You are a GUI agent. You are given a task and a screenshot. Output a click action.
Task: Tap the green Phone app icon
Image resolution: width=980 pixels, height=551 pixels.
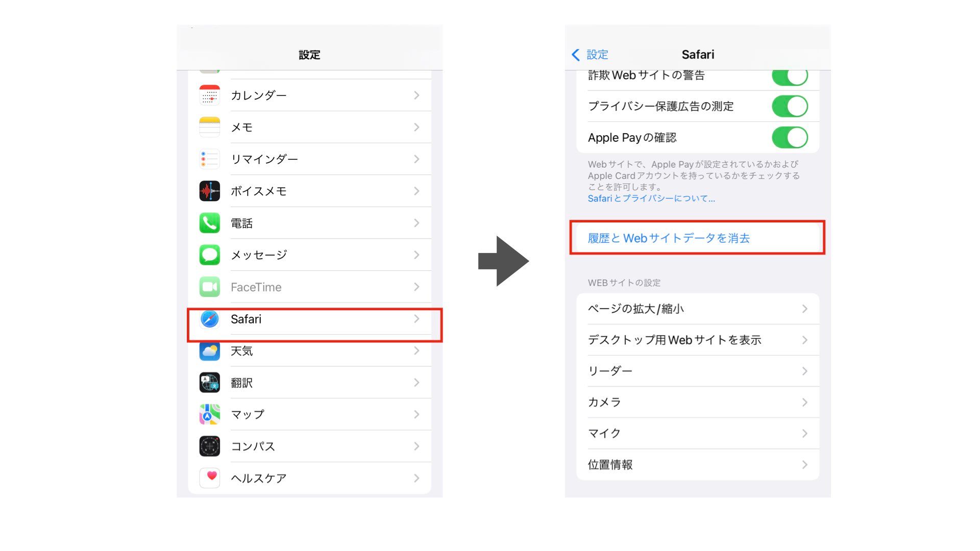tap(209, 223)
